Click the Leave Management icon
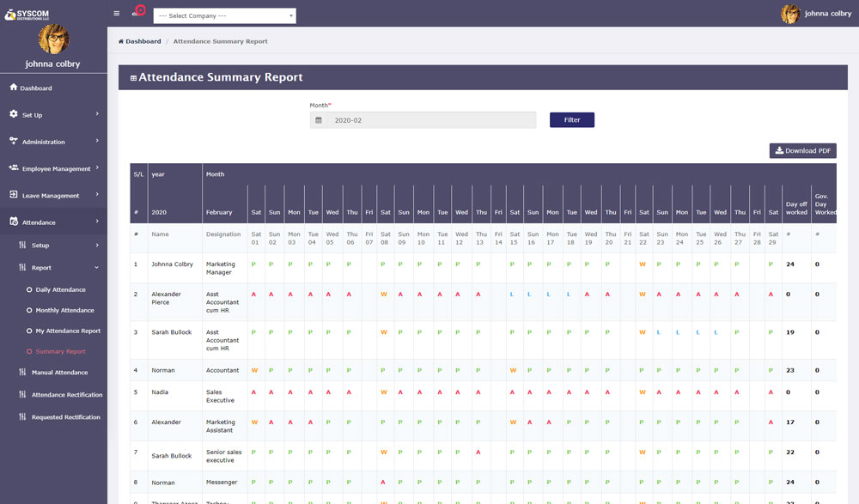This screenshot has height=504, width=859. (x=14, y=195)
